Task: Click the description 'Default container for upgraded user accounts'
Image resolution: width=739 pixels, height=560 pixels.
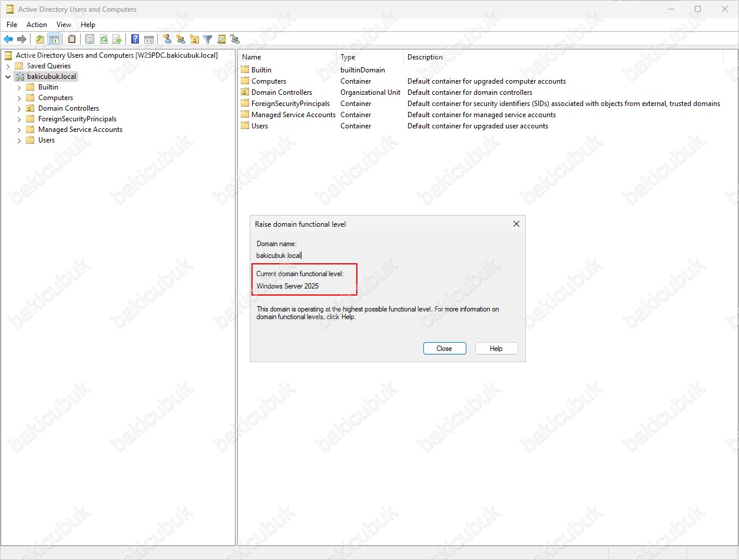Action: (x=478, y=125)
